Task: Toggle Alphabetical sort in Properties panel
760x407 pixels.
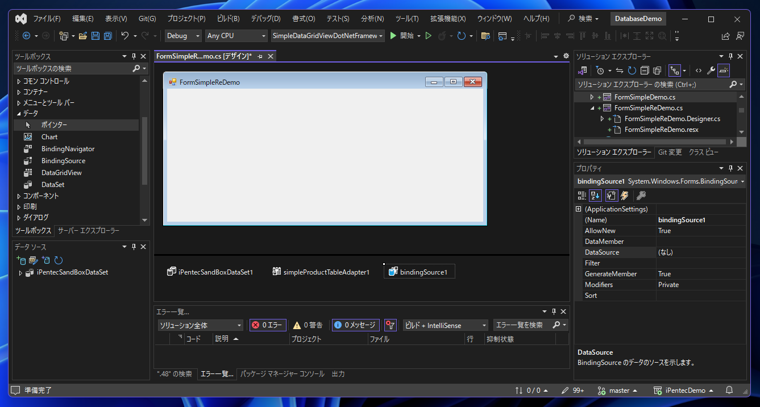Action: pos(595,196)
